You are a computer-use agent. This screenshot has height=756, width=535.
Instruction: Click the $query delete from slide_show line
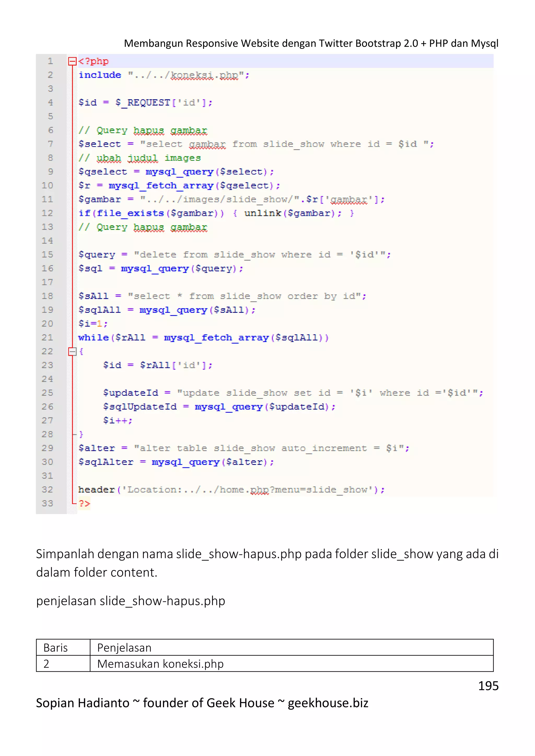(235, 255)
